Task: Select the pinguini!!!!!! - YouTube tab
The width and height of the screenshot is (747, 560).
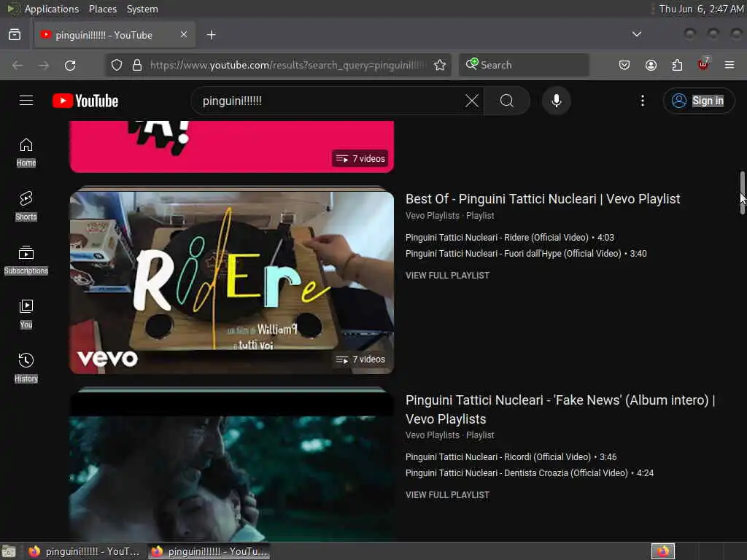Action: tap(115, 35)
